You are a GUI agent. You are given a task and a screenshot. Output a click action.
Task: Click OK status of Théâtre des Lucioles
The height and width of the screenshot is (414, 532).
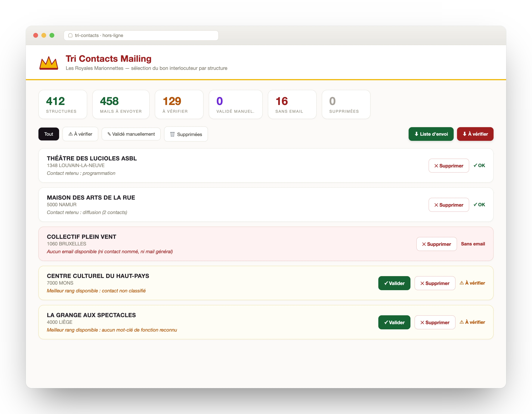pyautogui.click(x=479, y=166)
